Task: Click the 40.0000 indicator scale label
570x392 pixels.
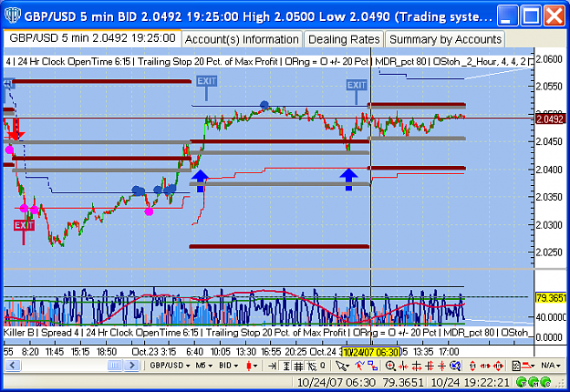Action: coord(552,317)
